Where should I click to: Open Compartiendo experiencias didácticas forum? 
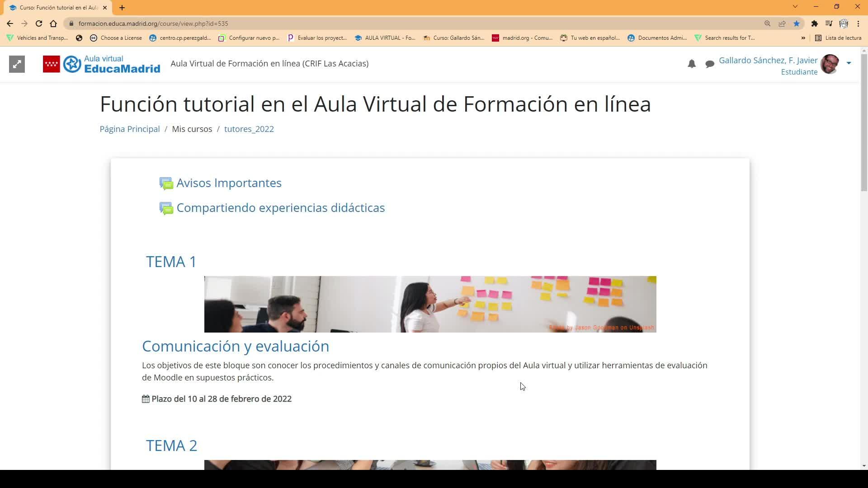[x=280, y=208]
